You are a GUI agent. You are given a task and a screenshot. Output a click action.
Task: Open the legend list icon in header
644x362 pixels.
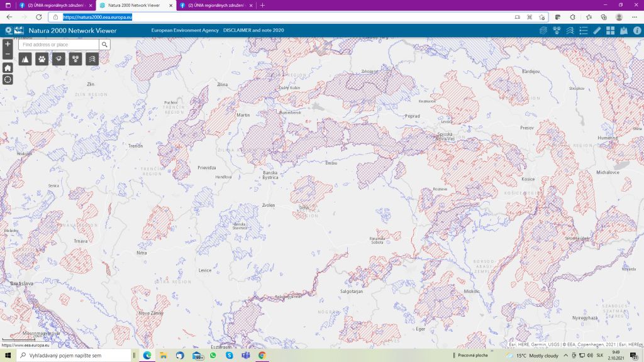click(x=583, y=30)
